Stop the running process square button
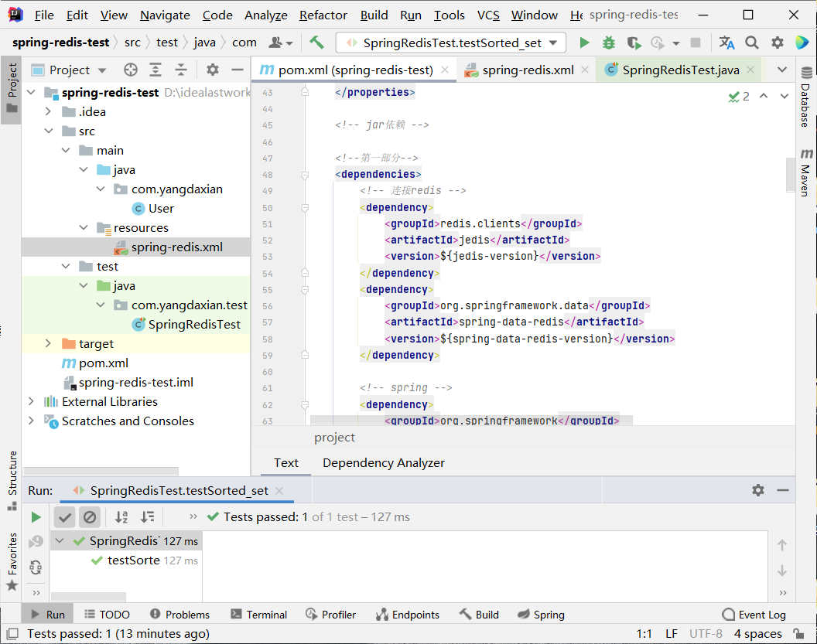Viewport: 817px width, 644px height. pyautogui.click(x=695, y=43)
